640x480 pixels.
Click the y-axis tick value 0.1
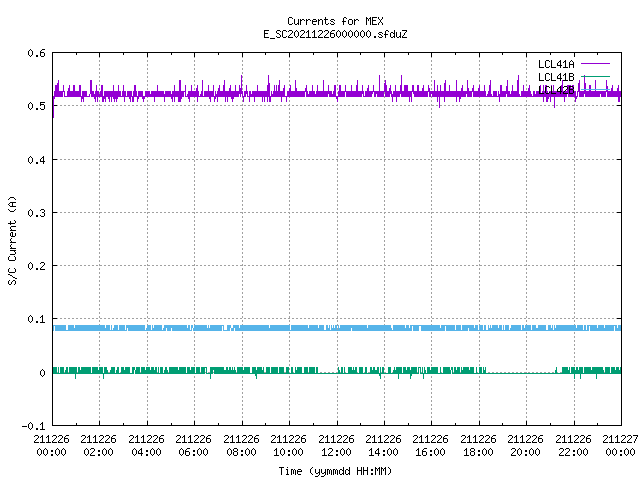[x=36, y=319]
